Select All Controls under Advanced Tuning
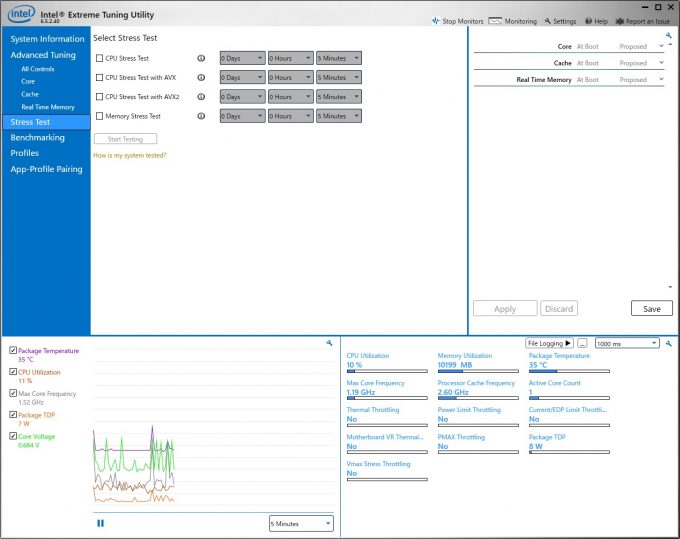The image size is (680, 539). pos(38,69)
